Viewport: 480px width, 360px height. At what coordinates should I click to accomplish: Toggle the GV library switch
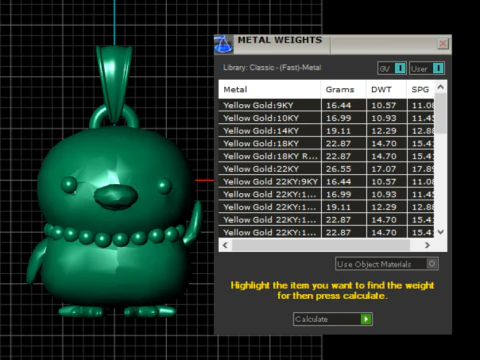[x=392, y=68]
